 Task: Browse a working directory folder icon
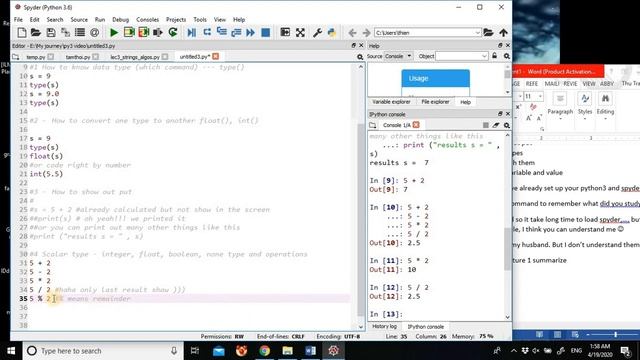pos(489,33)
